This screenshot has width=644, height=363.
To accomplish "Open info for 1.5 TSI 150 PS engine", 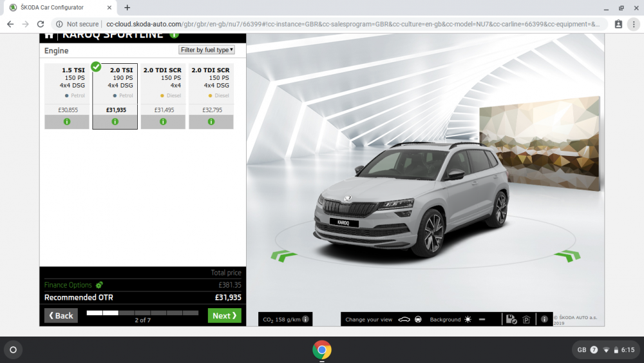I will coord(67,122).
